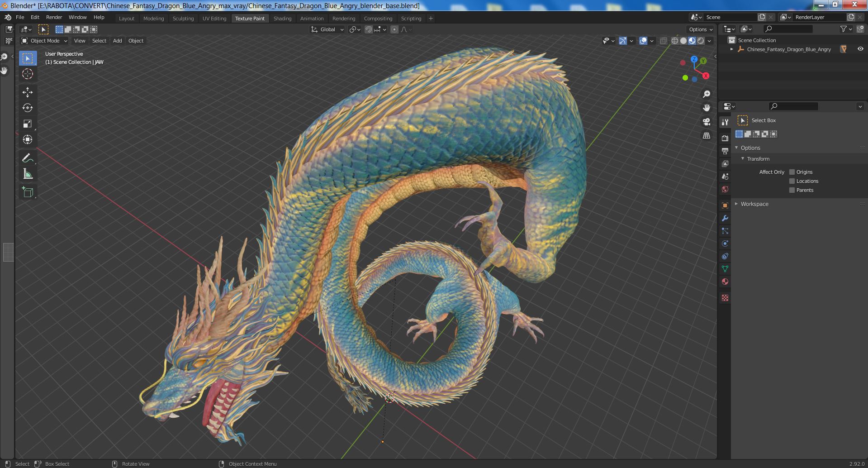This screenshot has width=868, height=468.
Task: Open the viewport Options dropdown
Action: click(x=700, y=29)
